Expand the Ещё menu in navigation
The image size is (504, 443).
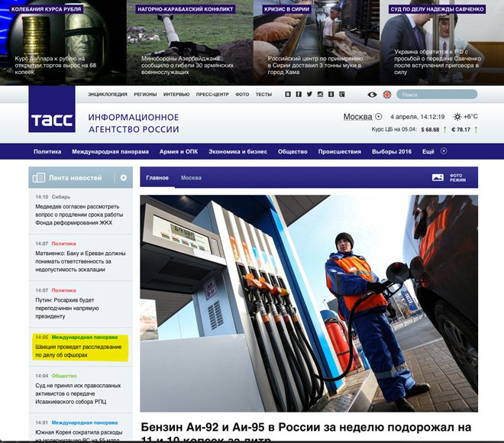(431, 151)
